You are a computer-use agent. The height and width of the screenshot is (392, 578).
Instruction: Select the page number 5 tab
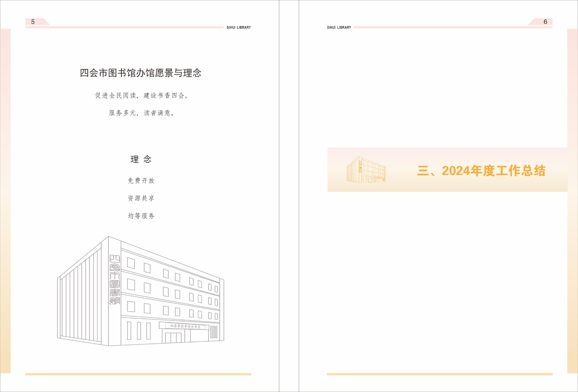33,22
